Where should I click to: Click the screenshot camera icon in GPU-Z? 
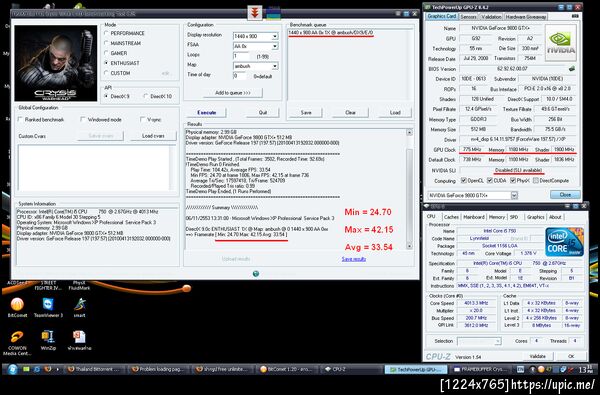575,16
